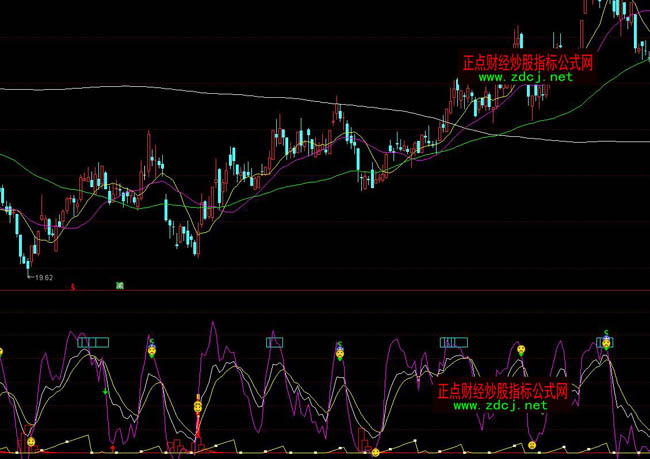Click the lower red 正点财经炒股指标公式网 watermark
This screenshot has height=459, width=650.
point(502,391)
